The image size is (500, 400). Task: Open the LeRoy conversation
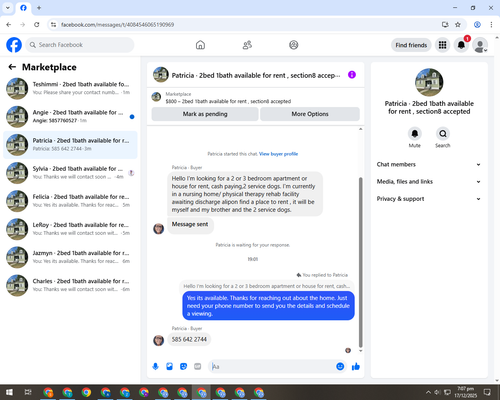coord(70,229)
